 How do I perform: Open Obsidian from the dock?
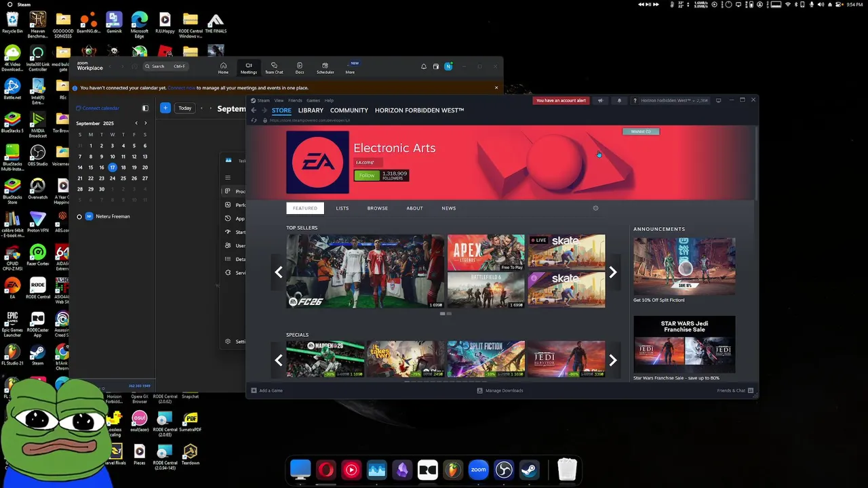(402, 470)
